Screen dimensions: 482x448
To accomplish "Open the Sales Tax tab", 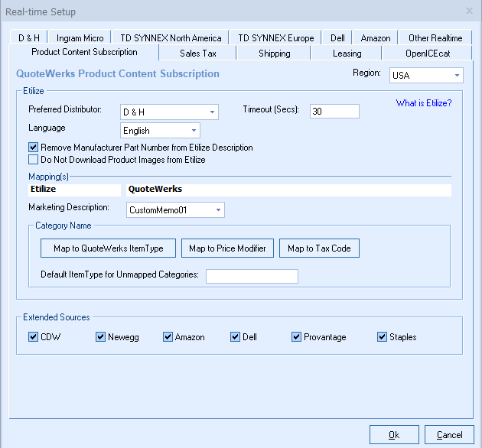I will 198,54.
